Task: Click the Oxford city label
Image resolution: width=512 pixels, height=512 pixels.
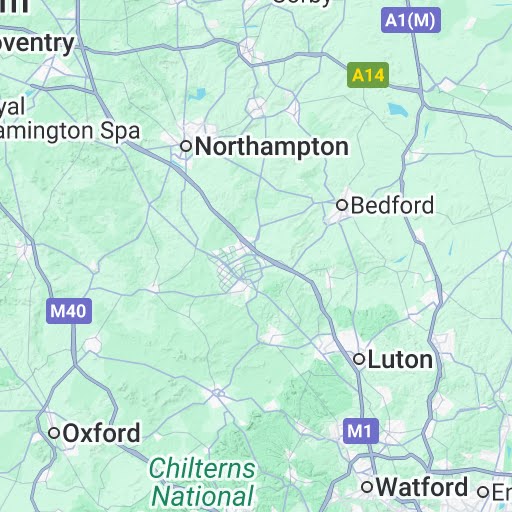Action: pos(102,433)
